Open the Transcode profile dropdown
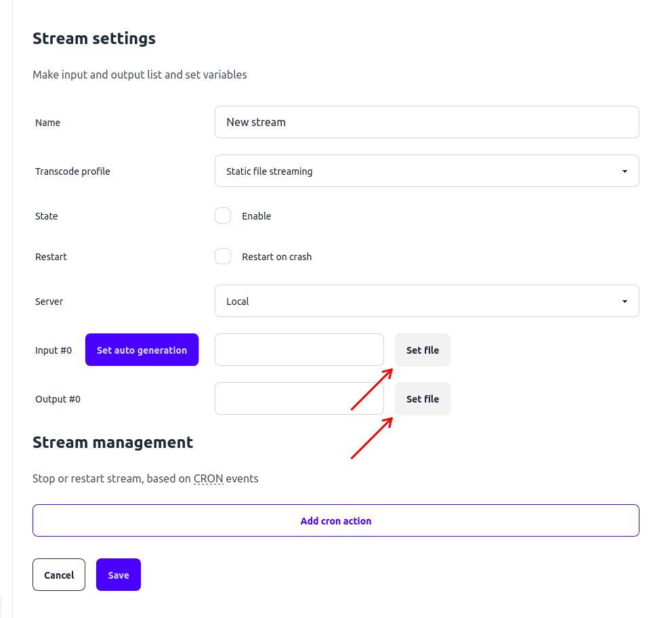Viewport: 672px width, 618px height. click(x=427, y=171)
